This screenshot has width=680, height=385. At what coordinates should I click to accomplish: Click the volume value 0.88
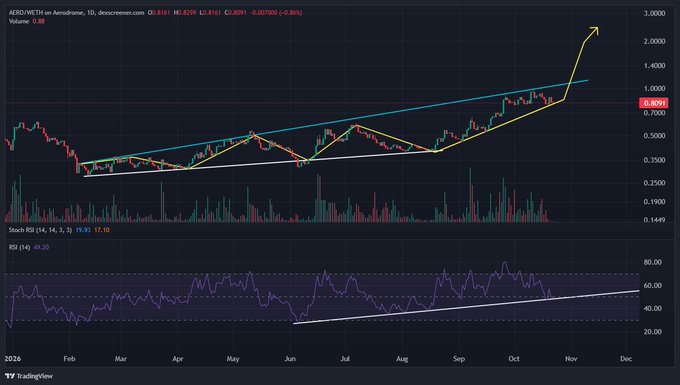[39, 21]
